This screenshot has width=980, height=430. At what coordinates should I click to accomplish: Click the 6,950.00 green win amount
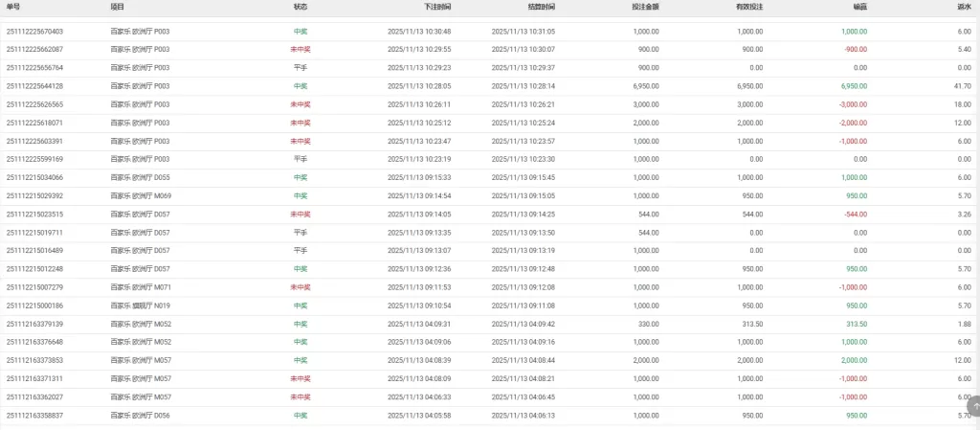pos(854,86)
